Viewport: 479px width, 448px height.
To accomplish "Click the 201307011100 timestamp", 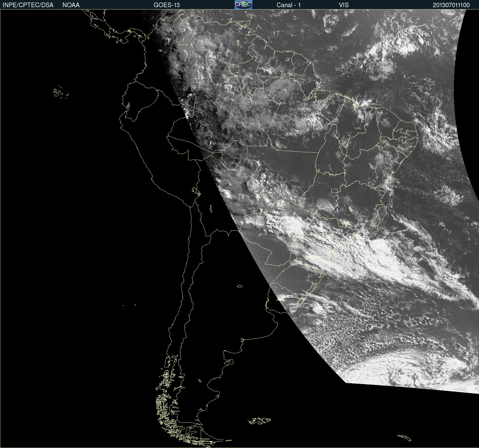I will [451, 5].
